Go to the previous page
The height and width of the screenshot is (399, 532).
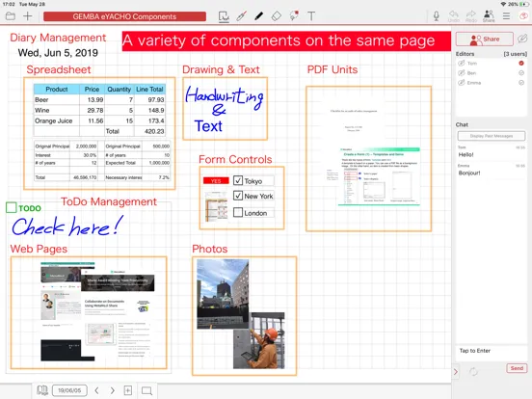(x=96, y=390)
